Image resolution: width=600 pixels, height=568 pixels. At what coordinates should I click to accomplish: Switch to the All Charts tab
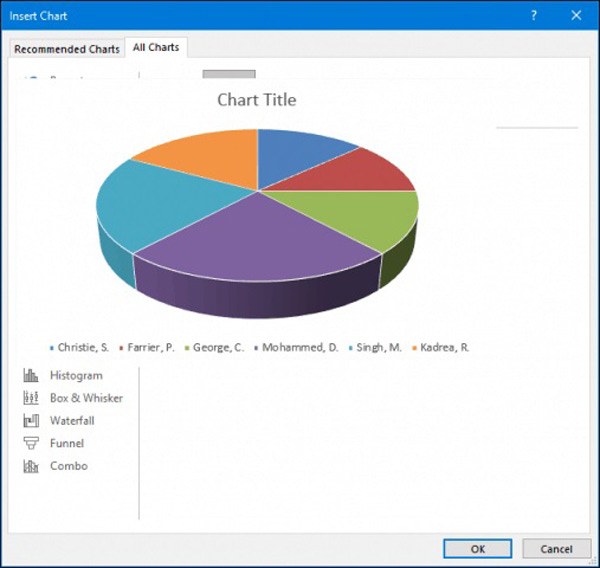coord(156,47)
